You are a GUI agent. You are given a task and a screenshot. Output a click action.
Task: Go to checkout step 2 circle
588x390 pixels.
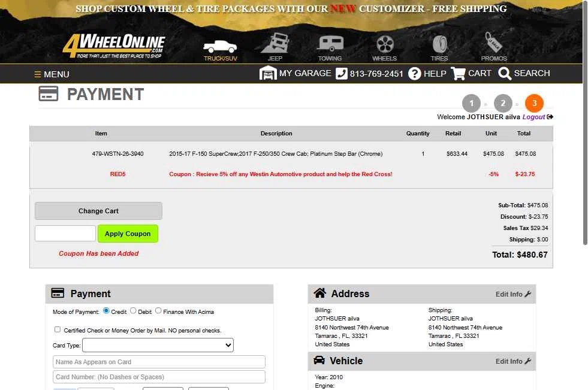pyautogui.click(x=503, y=103)
